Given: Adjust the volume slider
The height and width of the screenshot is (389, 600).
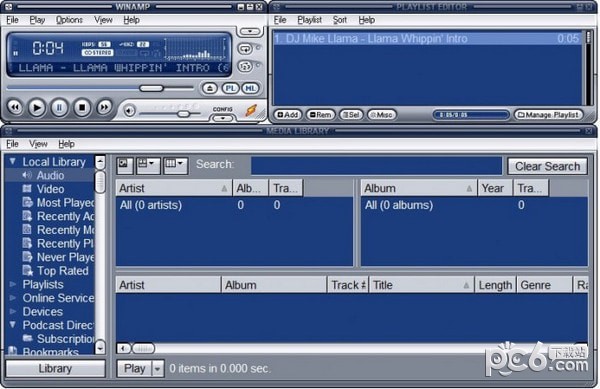Looking at the screenshot, I should pyautogui.click(x=183, y=114).
